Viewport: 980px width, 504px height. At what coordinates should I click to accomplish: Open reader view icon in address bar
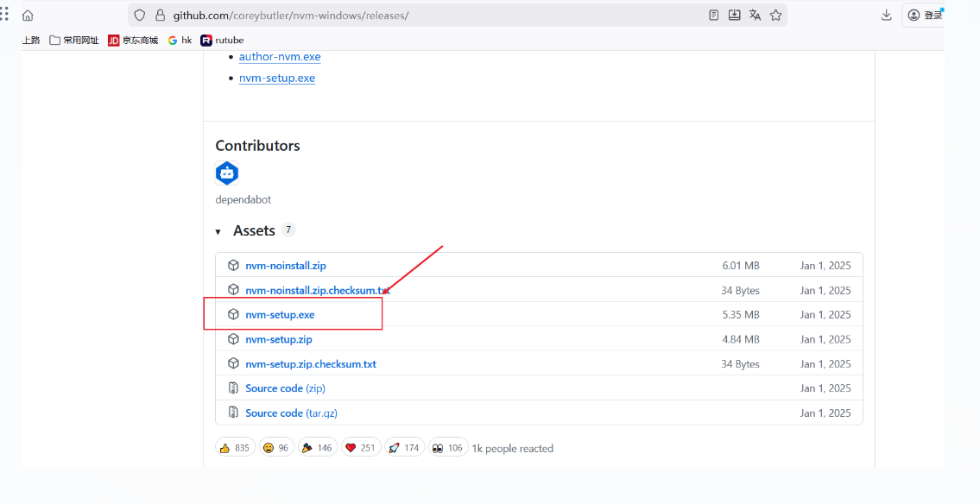[x=714, y=16]
